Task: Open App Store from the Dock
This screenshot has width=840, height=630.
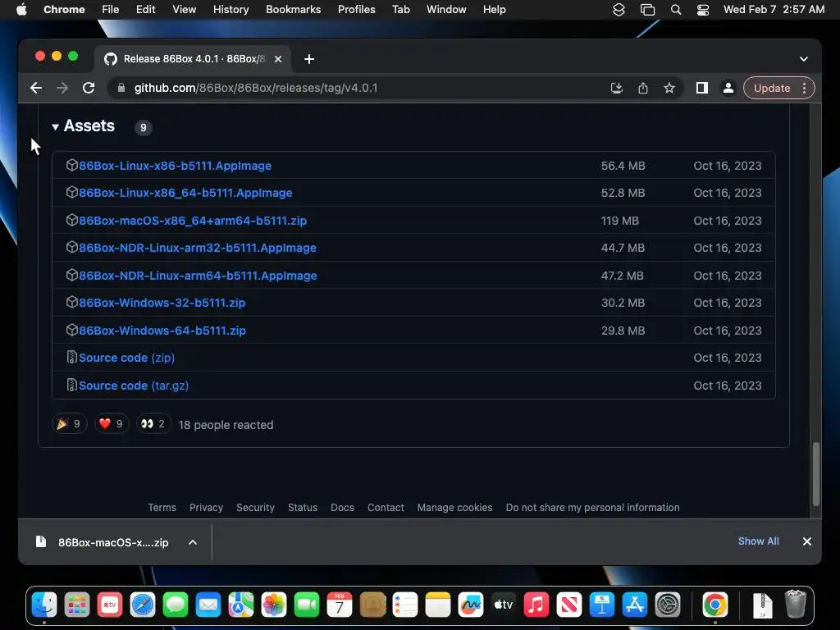Action: (635, 605)
